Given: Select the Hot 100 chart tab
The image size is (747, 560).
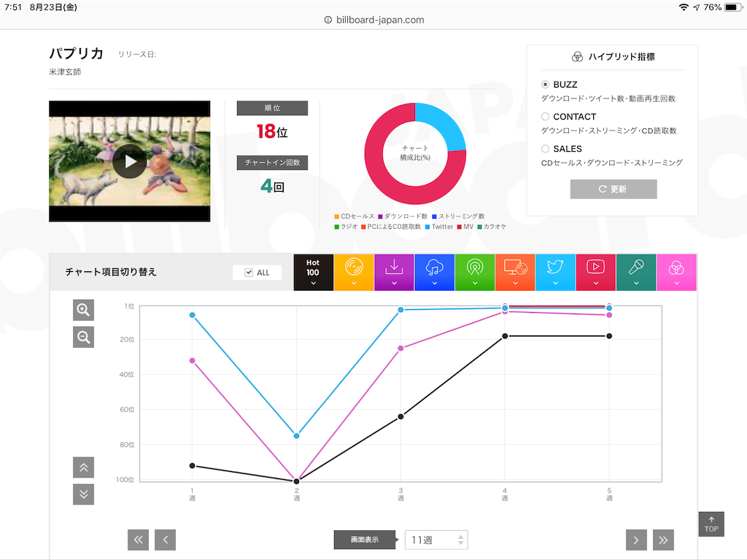Looking at the screenshot, I should (313, 273).
